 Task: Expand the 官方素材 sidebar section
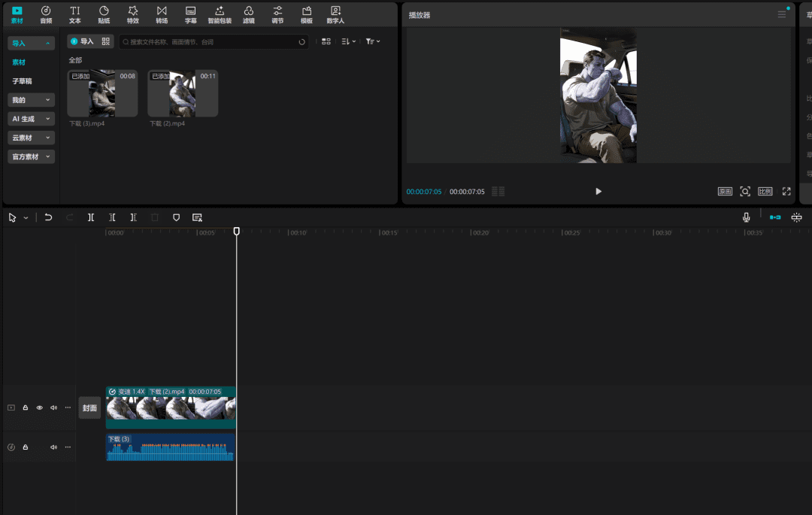coord(31,156)
